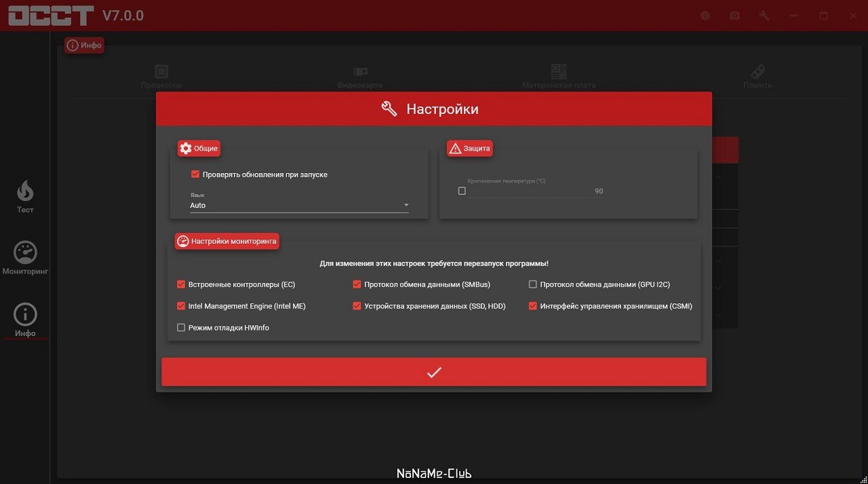This screenshot has width=868, height=484.
Task: Switch to the Видеокарта tab
Action: tap(360, 77)
